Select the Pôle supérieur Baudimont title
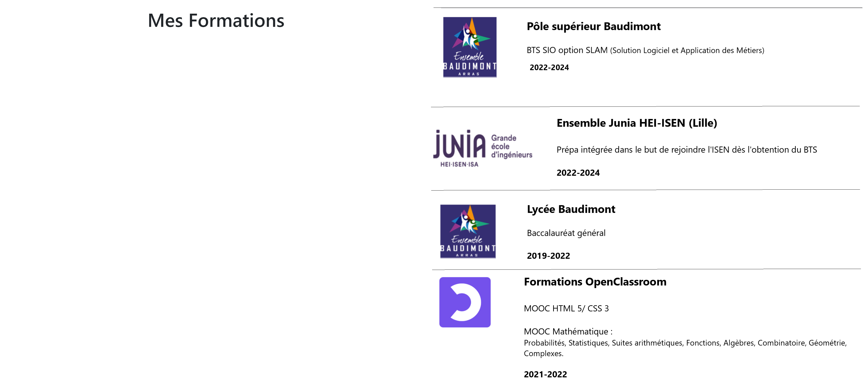Image resolution: width=868 pixels, height=383 pixels. [593, 26]
